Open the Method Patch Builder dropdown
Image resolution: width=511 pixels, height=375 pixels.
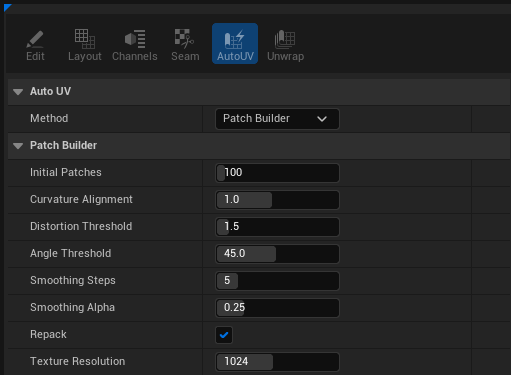tap(277, 119)
